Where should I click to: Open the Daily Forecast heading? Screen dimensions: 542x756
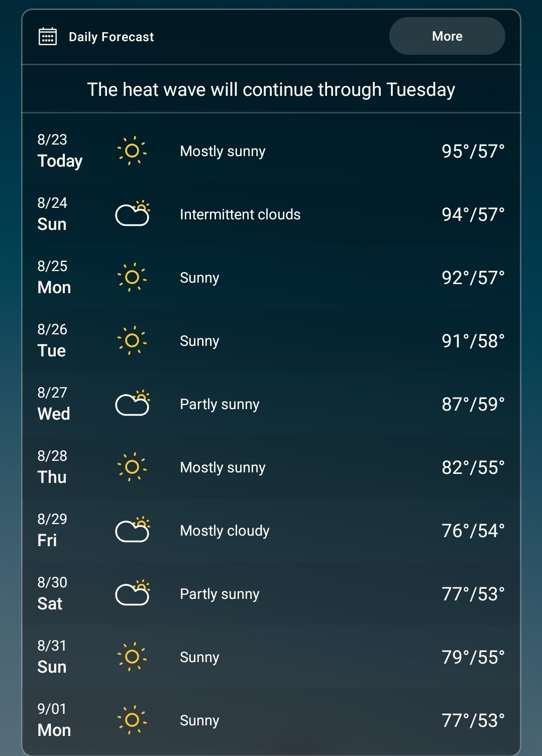[x=111, y=37]
